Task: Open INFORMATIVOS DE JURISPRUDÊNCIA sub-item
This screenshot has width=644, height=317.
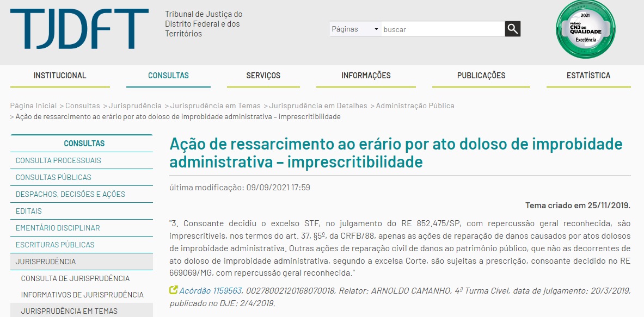Action: (x=81, y=295)
